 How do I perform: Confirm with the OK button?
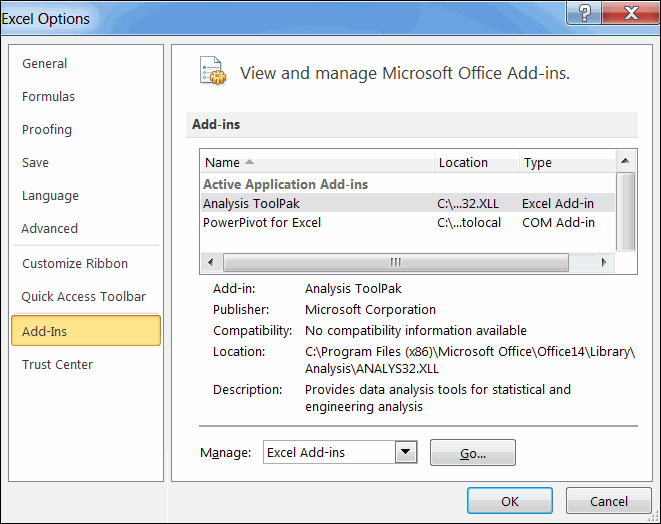[x=510, y=501]
